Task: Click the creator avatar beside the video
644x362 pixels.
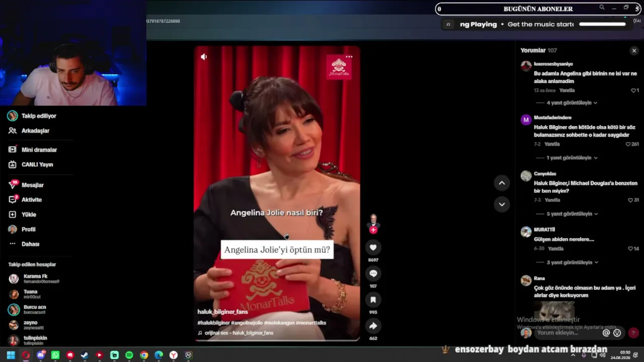Action: pyautogui.click(x=373, y=220)
